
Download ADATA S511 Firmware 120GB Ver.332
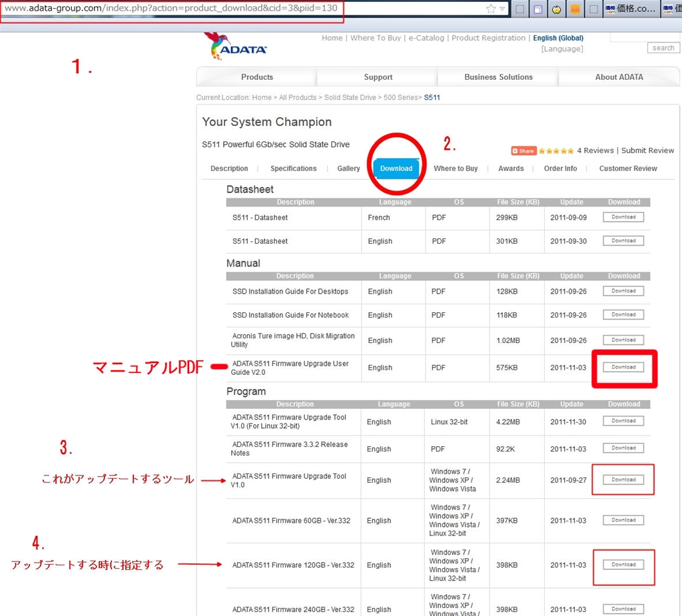pos(623,565)
